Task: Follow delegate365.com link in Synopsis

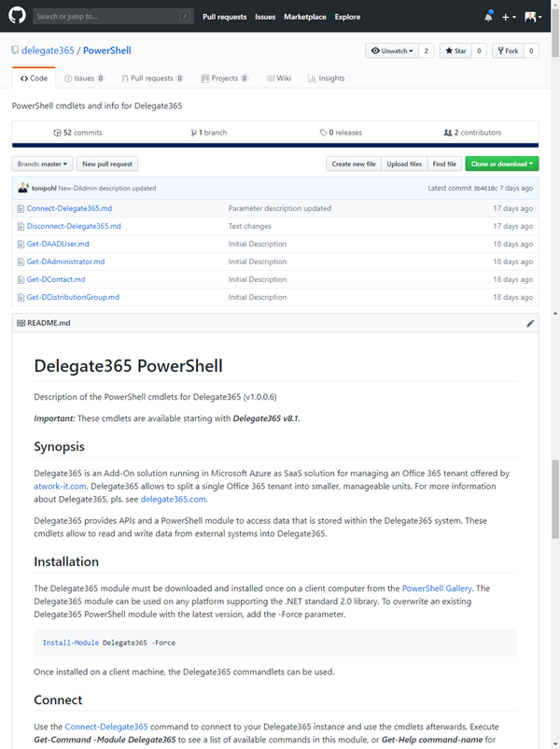Action: pyautogui.click(x=174, y=499)
